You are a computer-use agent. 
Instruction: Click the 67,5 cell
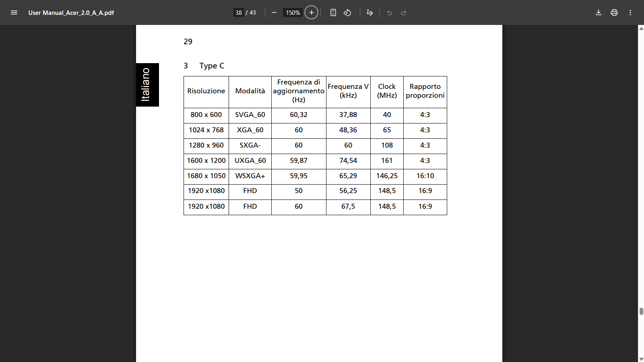click(x=348, y=206)
